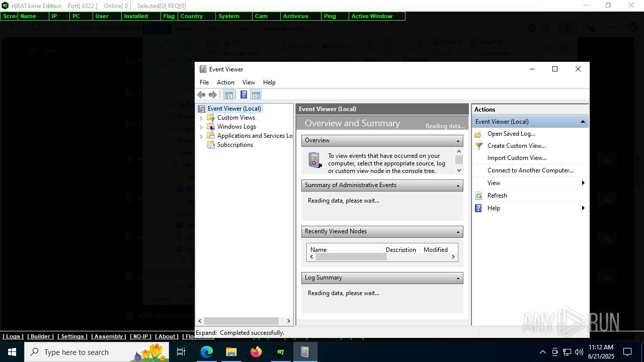This screenshot has height=362, width=644.
Task: Select Subscriptions in the console tree
Action: (235, 145)
